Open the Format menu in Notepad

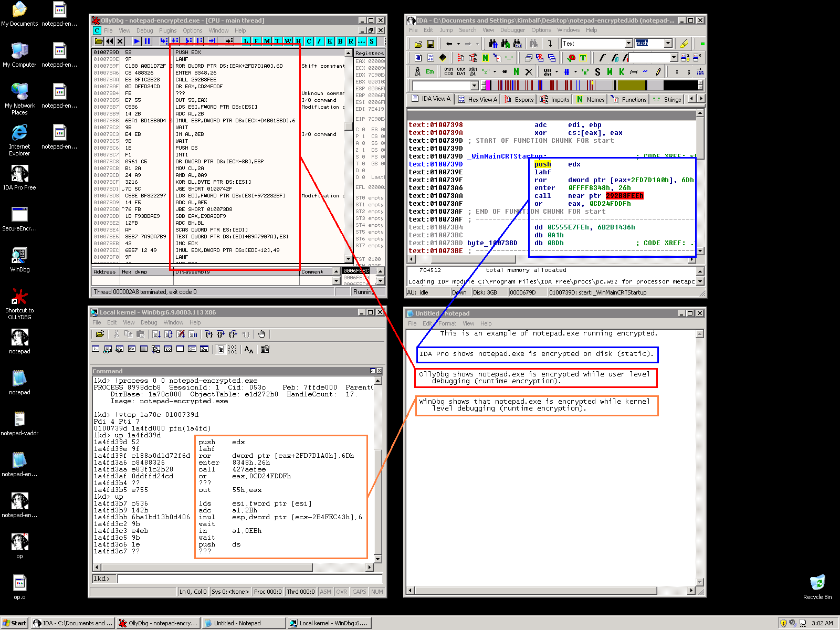[447, 323]
